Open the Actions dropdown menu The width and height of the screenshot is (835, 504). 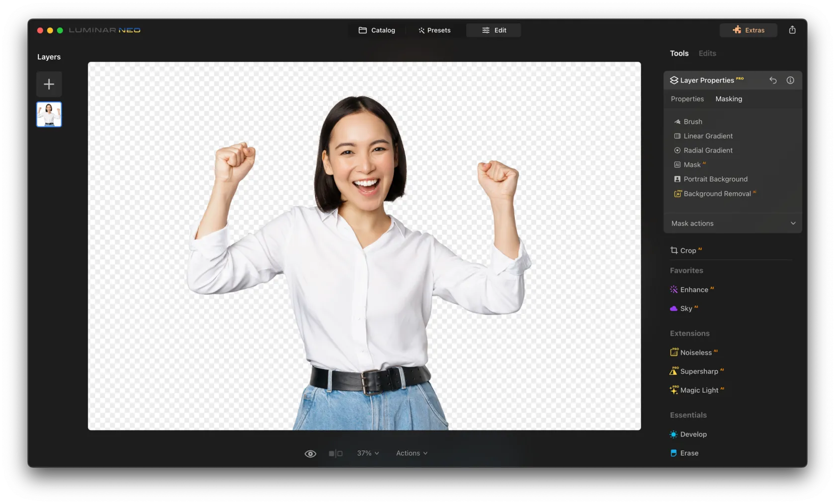pyautogui.click(x=412, y=453)
